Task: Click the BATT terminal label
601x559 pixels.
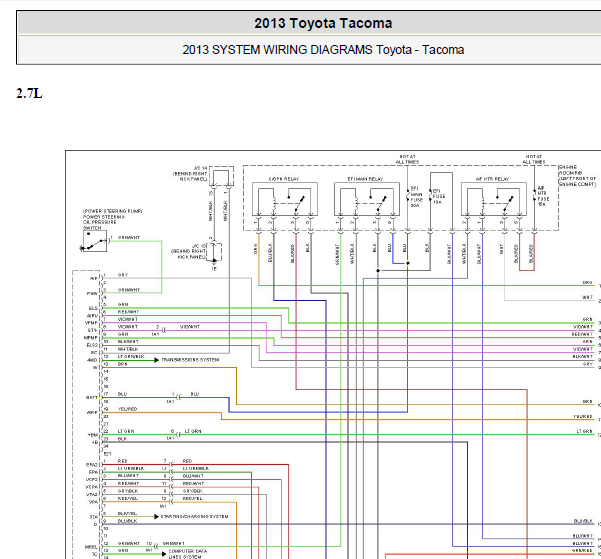Action: [x=93, y=397]
